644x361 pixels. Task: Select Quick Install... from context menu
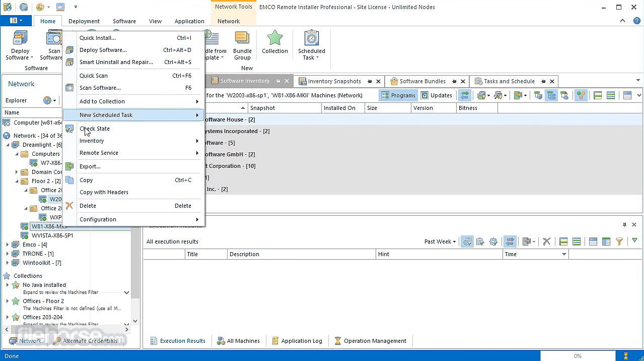click(x=133, y=38)
